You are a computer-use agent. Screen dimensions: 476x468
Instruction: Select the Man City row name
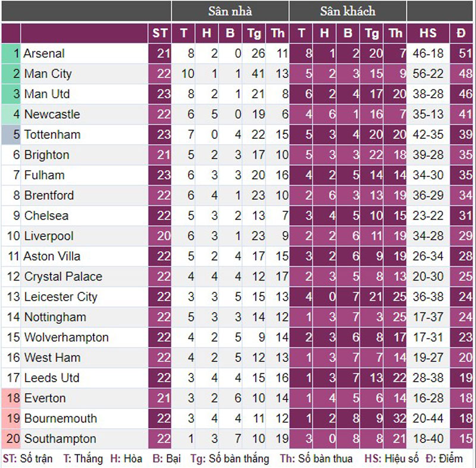(x=48, y=74)
